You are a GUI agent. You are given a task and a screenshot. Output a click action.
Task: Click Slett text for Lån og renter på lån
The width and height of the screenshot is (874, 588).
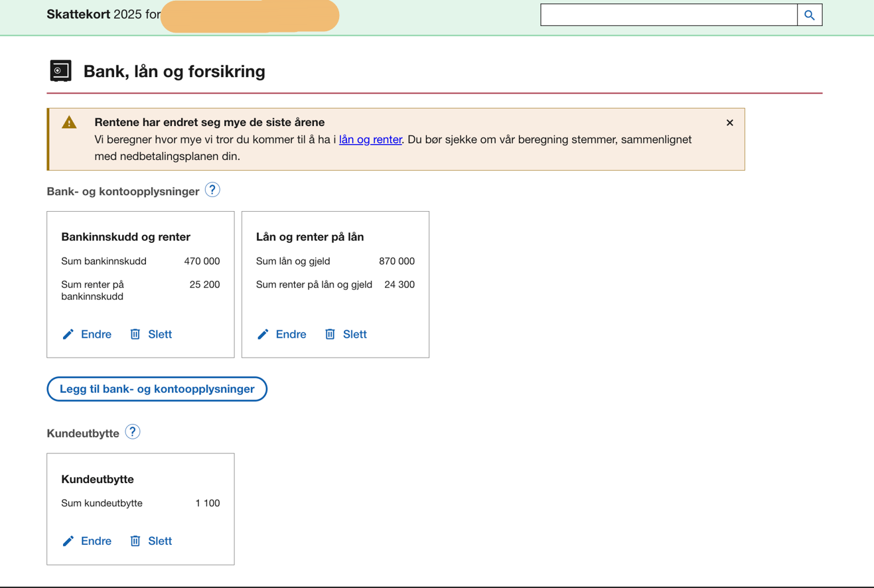[355, 334]
